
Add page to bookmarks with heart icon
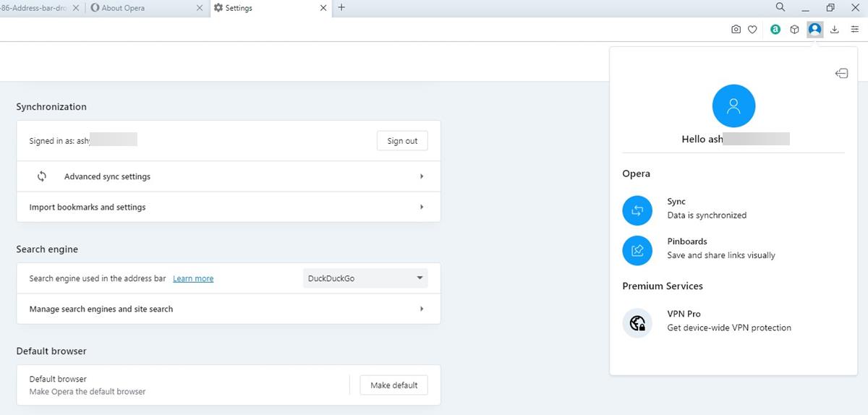click(x=752, y=30)
